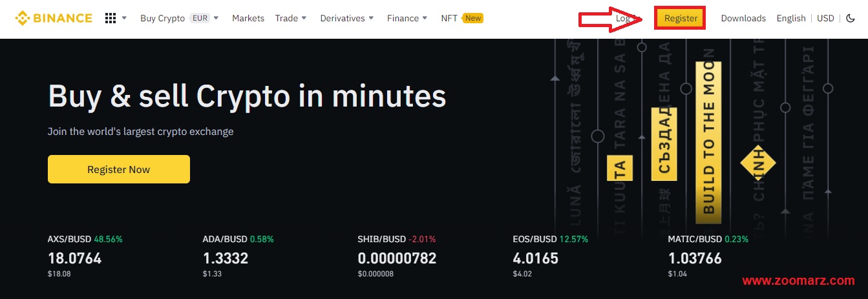Screen dimensions: 868x299
Task: Click the 0.00000782 price value
Action: (x=397, y=259)
